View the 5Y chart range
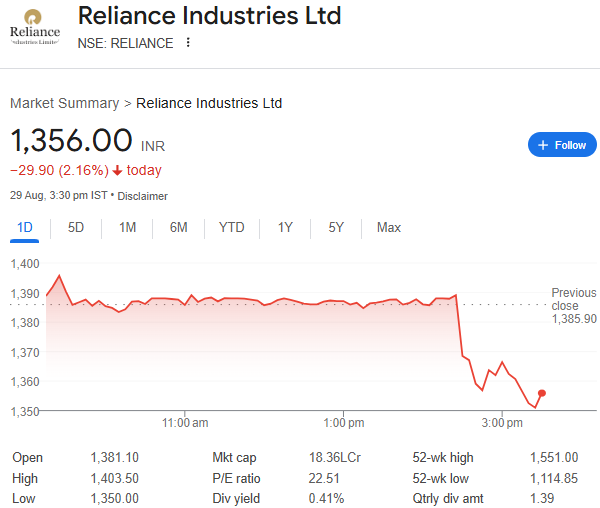Viewport: 600px width, 508px height. pyautogui.click(x=336, y=227)
